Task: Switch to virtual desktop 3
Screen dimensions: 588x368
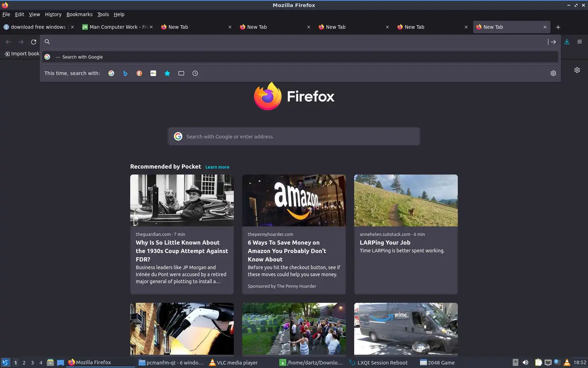Action: coord(33,362)
